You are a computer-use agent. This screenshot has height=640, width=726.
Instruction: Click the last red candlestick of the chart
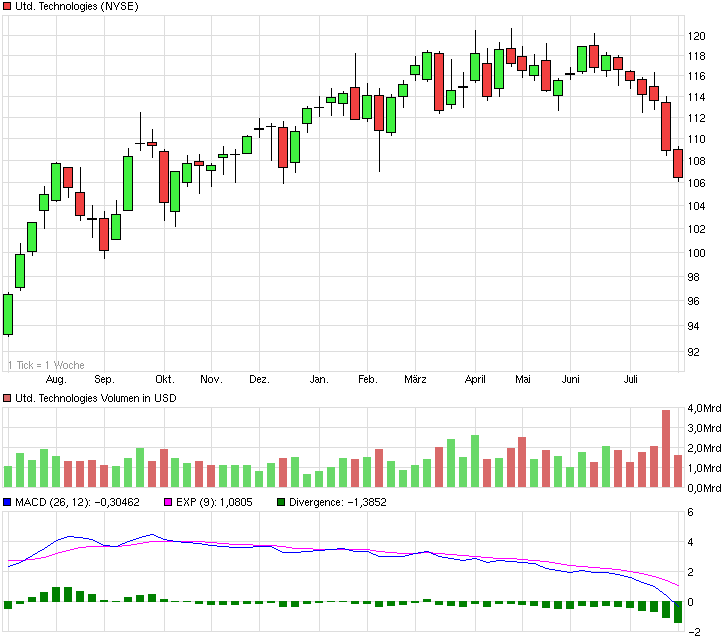point(678,163)
